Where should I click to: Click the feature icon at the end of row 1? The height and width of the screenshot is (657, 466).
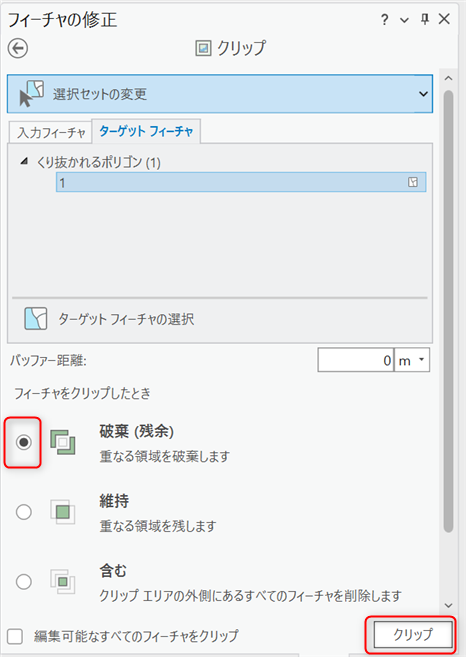[413, 182]
